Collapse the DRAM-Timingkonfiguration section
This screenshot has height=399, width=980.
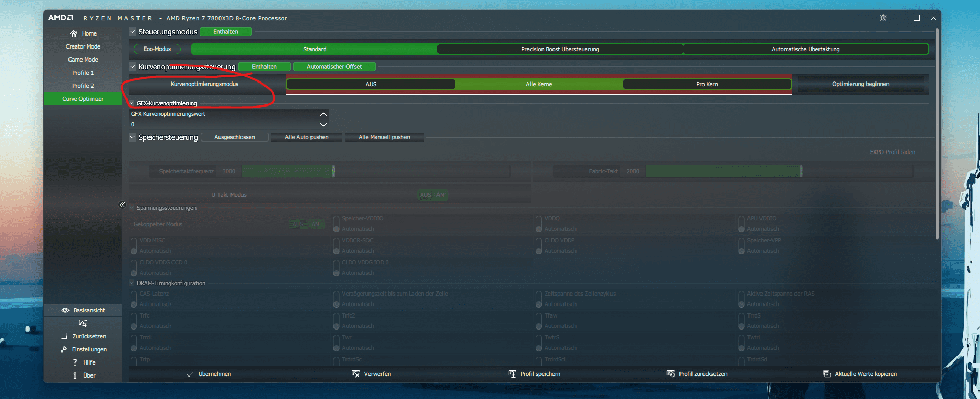point(132,283)
